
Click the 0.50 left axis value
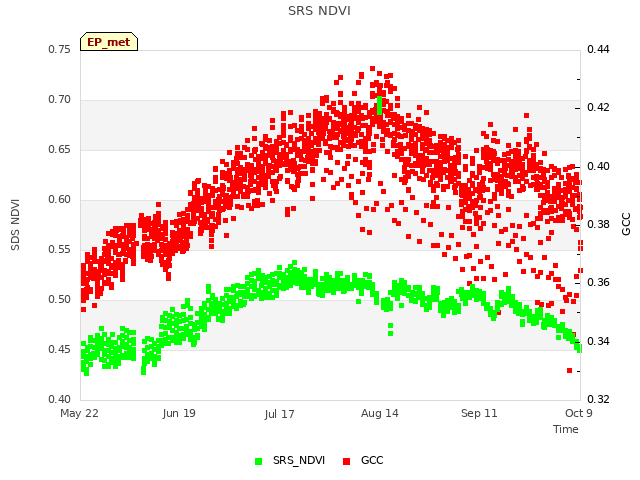(60, 300)
